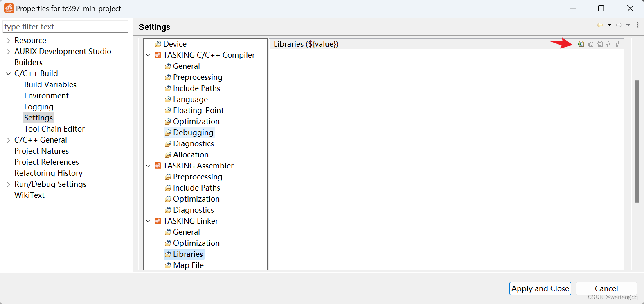Click the TASKING Linker tool icon

click(158, 221)
